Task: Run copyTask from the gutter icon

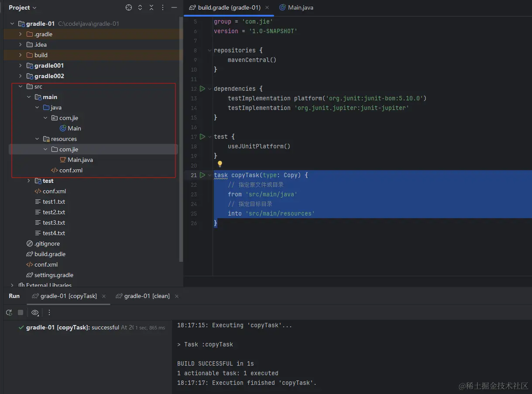Action: (202, 175)
